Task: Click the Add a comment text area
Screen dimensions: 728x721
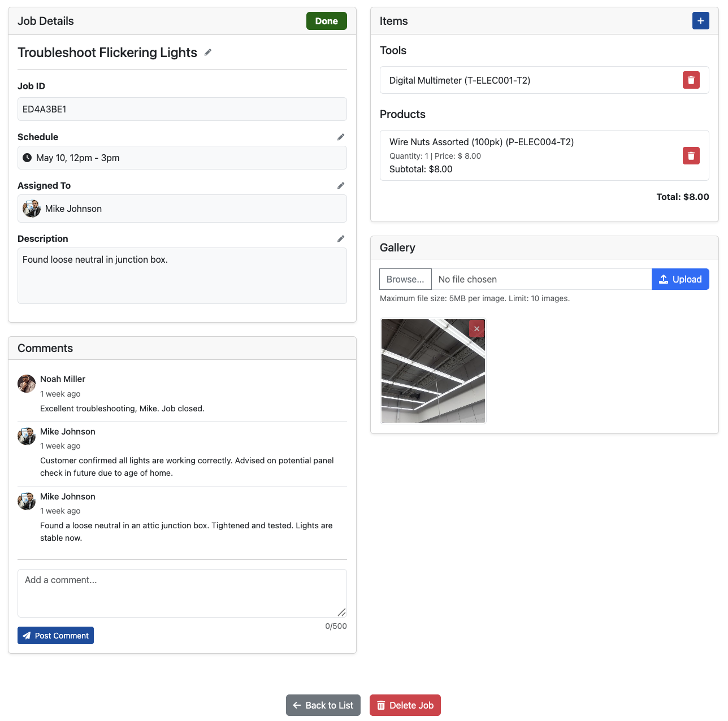Action: click(182, 593)
